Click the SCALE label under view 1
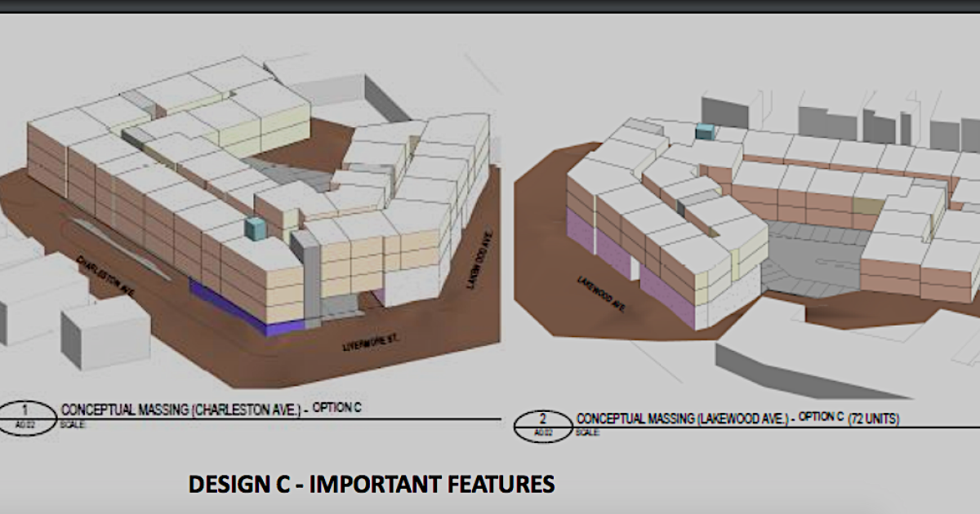Viewport: 980px width, 514px height. point(73,424)
